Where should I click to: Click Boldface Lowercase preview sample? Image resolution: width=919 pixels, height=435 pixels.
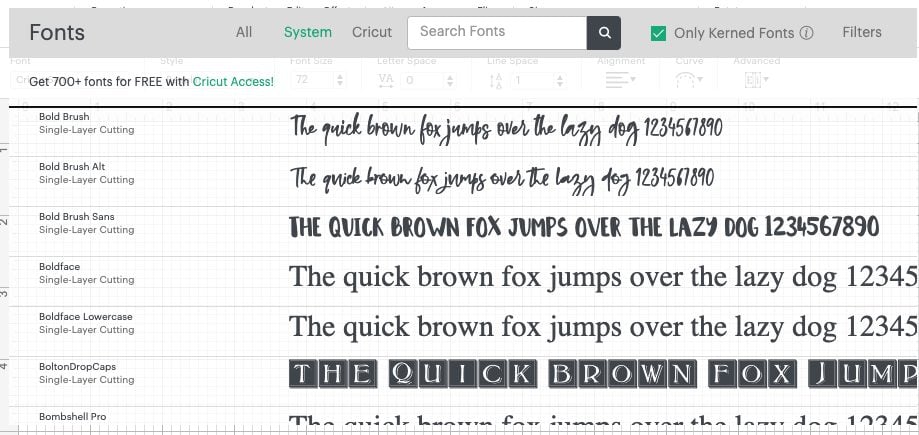[604, 327]
